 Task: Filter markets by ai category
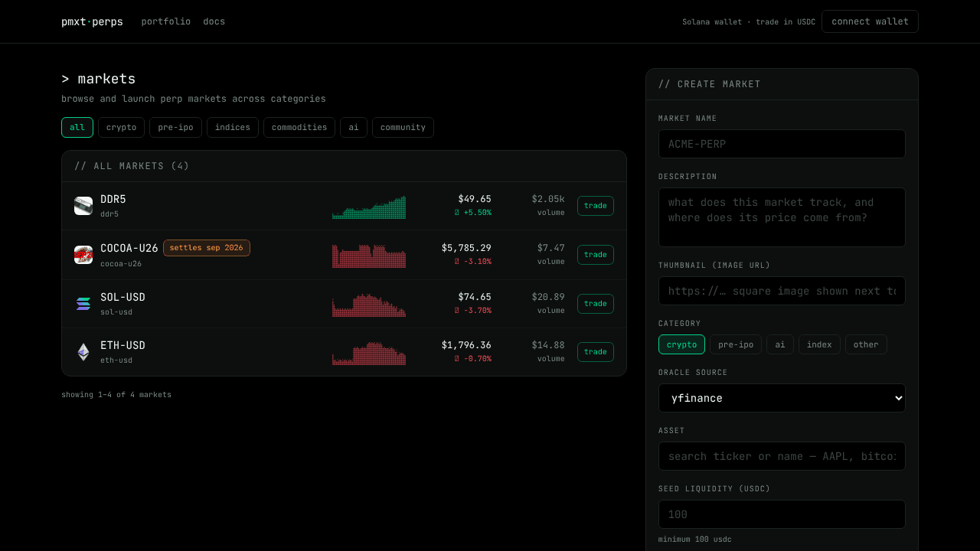[354, 127]
